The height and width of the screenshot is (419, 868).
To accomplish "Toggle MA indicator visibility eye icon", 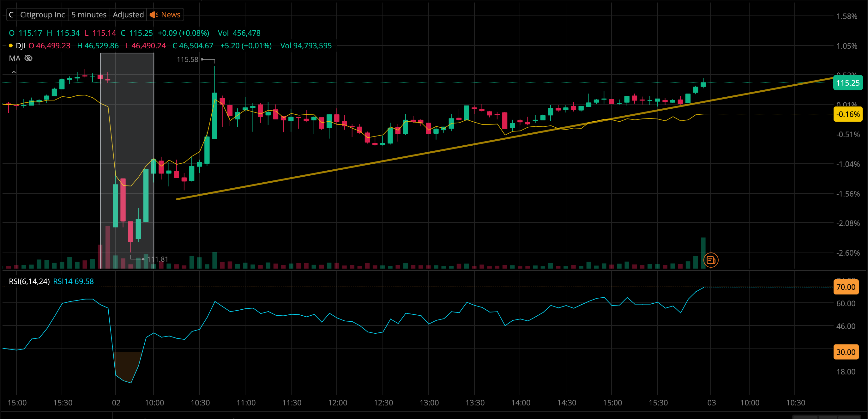I will click(29, 58).
